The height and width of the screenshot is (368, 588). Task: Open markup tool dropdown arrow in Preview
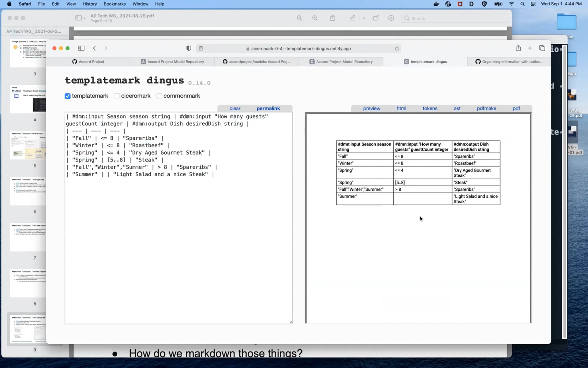[x=364, y=18]
